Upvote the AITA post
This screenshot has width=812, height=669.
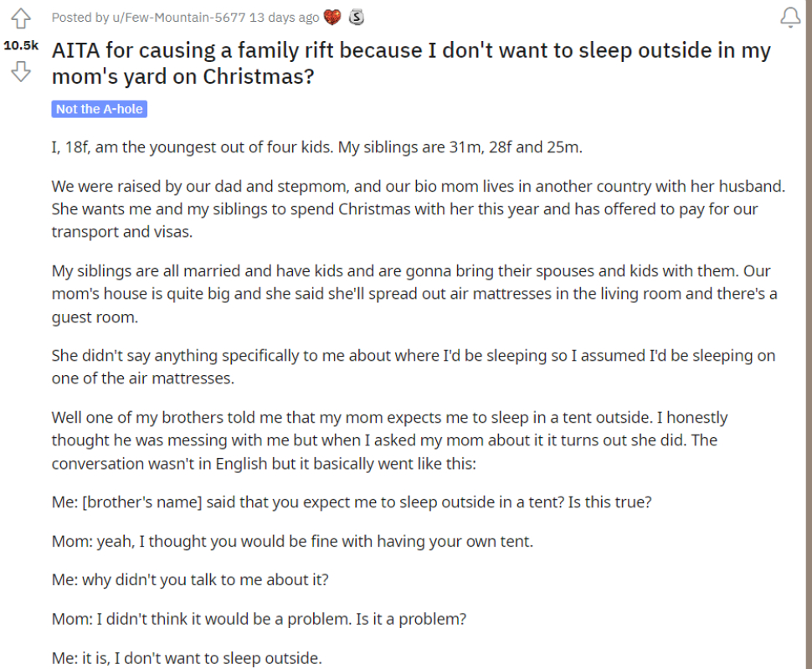click(x=21, y=18)
